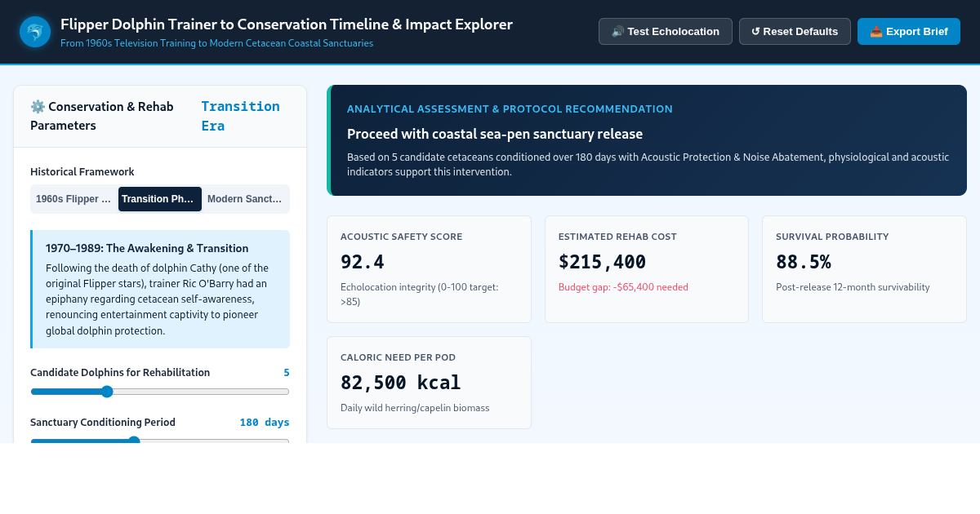Image resolution: width=980 pixels, height=514 pixels.
Task: Click the Daily wild herring/capelin biomass text
Action: (x=415, y=408)
